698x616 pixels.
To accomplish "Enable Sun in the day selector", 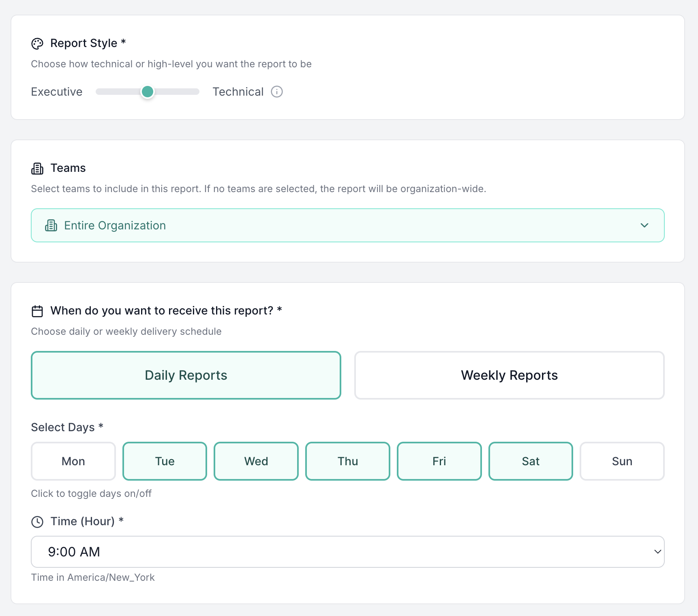I will tap(622, 461).
